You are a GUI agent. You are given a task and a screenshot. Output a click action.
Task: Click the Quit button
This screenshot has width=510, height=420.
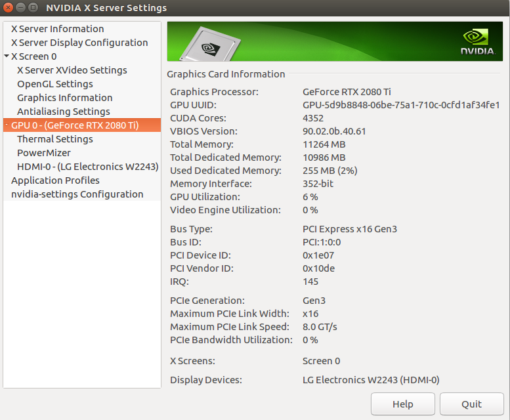click(x=472, y=404)
